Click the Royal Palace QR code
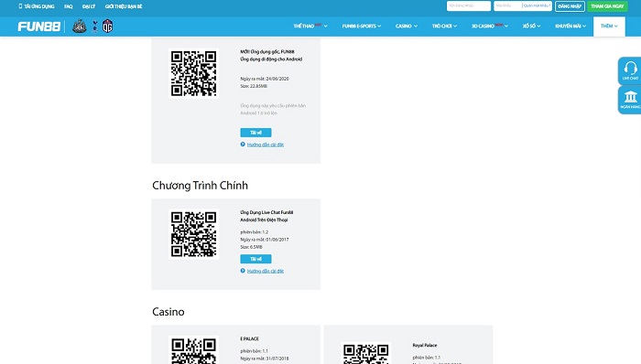This screenshot has width=641, height=364. pos(366,353)
